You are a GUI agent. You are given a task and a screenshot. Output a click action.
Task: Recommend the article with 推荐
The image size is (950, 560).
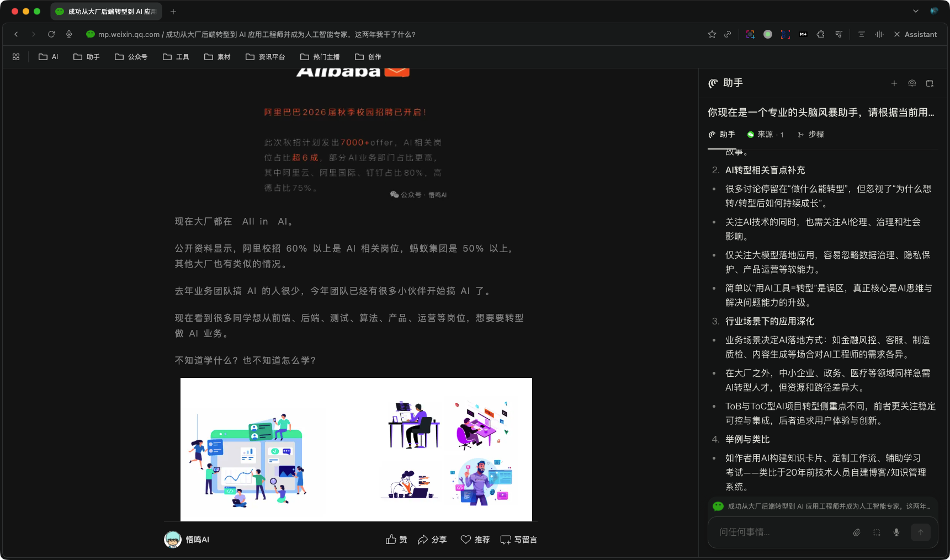(x=475, y=540)
